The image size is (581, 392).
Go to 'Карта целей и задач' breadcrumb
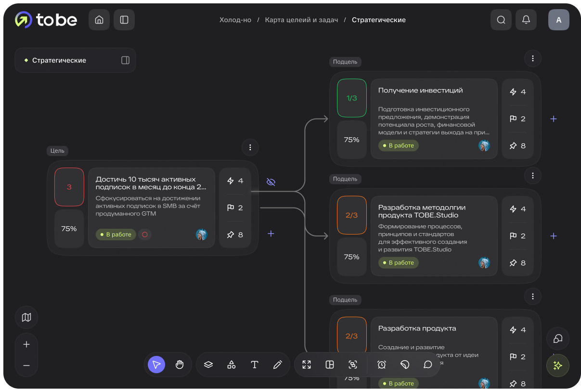pyautogui.click(x=301, y=20)
